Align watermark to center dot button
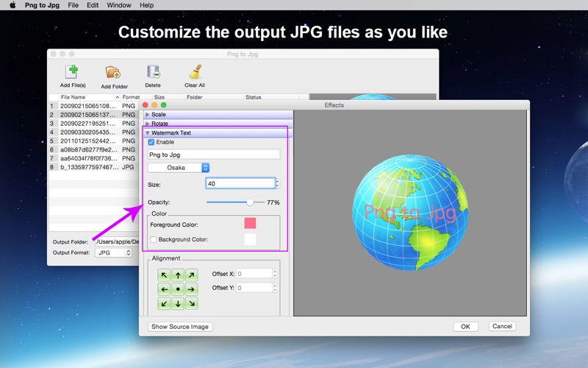 (178, 289)
